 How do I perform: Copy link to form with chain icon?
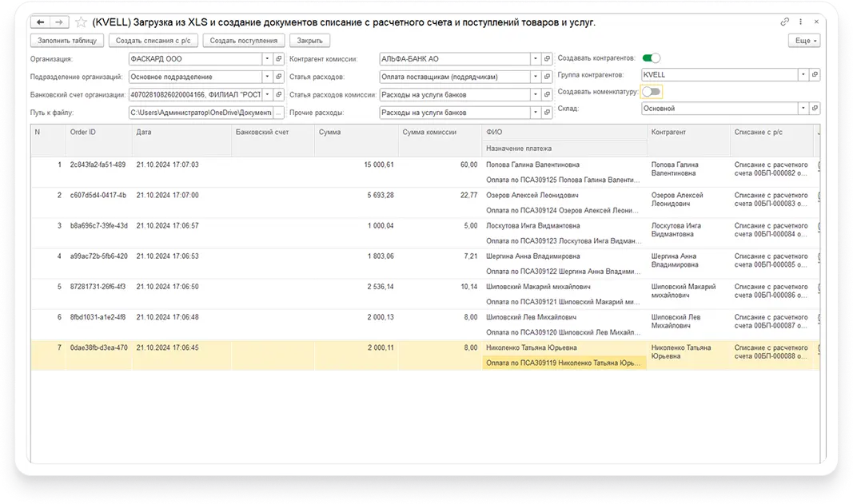785,22
